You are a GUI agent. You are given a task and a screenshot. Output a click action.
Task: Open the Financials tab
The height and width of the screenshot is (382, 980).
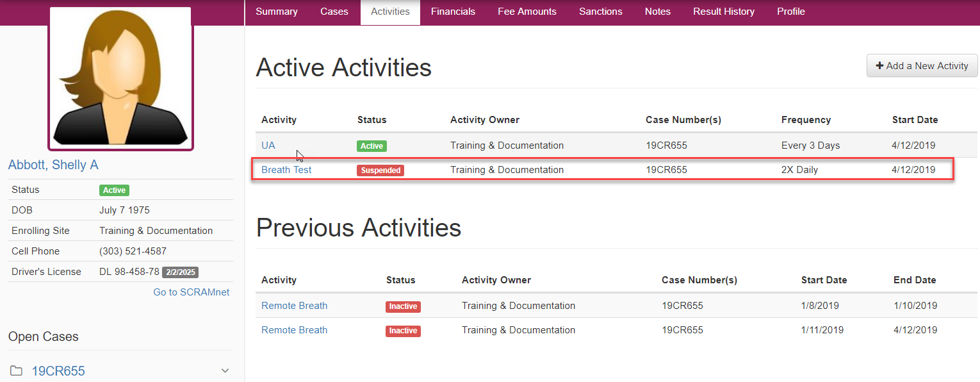(x=453, y=12)
